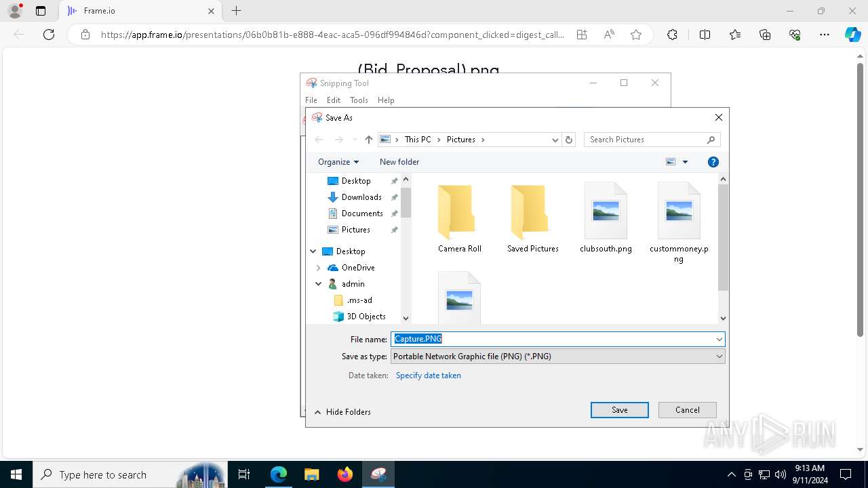868x488 pixels.
Task: Change view with the view icon
Action: (x=671, y=162)
